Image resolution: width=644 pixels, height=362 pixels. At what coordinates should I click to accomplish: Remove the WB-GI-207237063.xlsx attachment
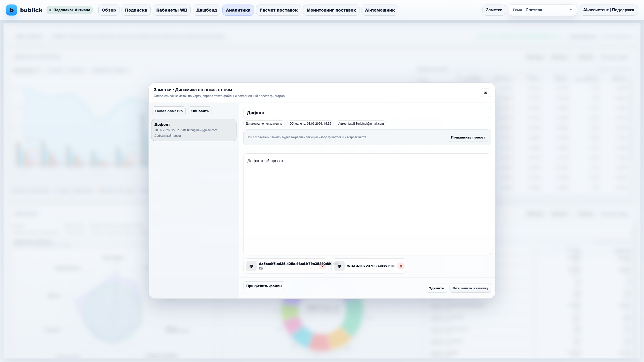(401, 266)
